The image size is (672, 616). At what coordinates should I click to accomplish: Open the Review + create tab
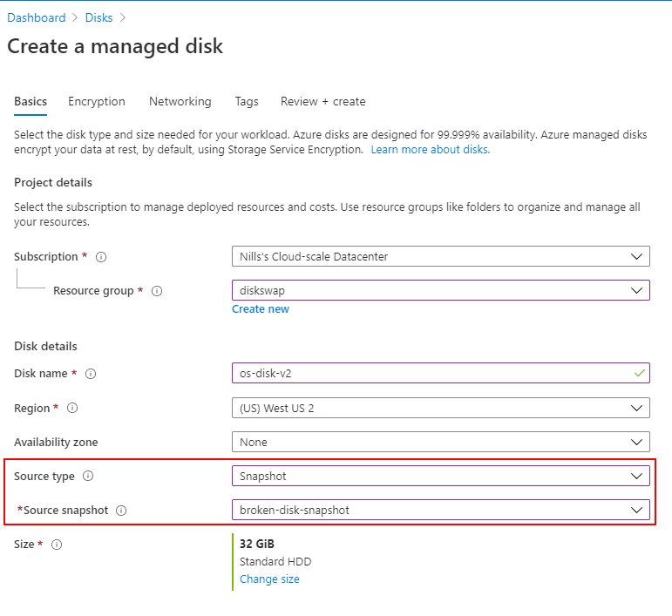pos(322,102)
